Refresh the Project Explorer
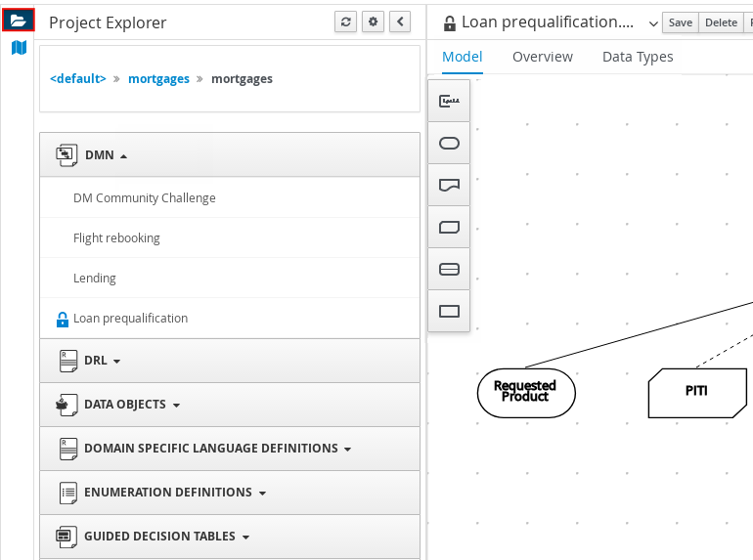 point(345,22)
